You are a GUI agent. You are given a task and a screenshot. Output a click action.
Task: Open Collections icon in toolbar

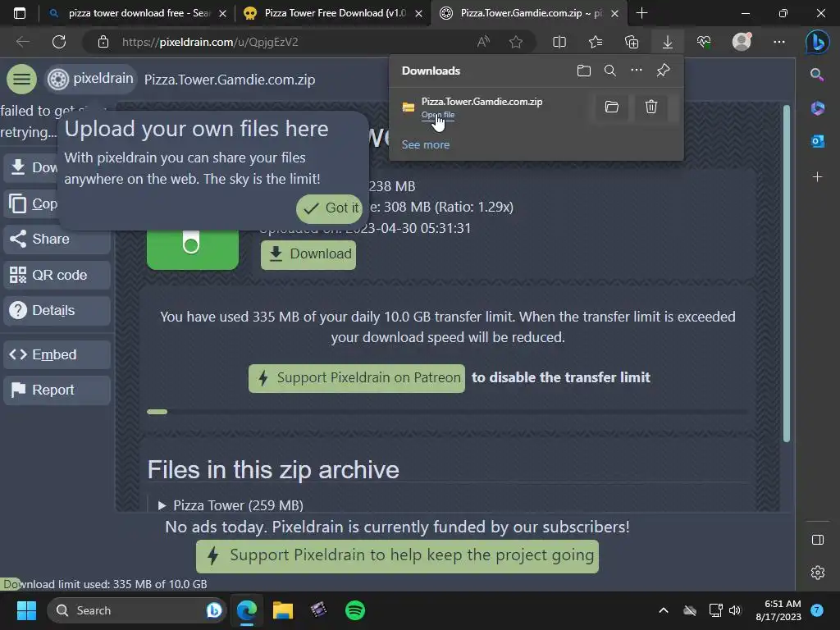(x=632, y=42)
